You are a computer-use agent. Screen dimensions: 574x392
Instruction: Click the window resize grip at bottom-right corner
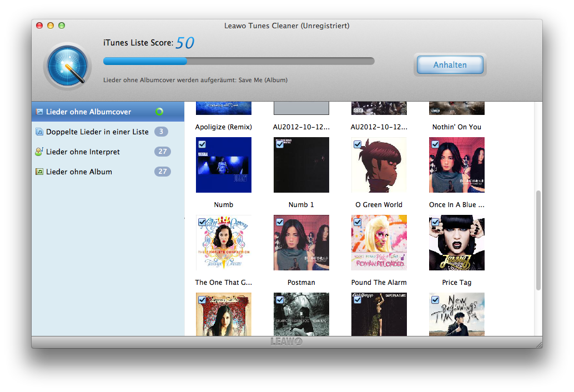pyautogui.click(x=537, y=343)
